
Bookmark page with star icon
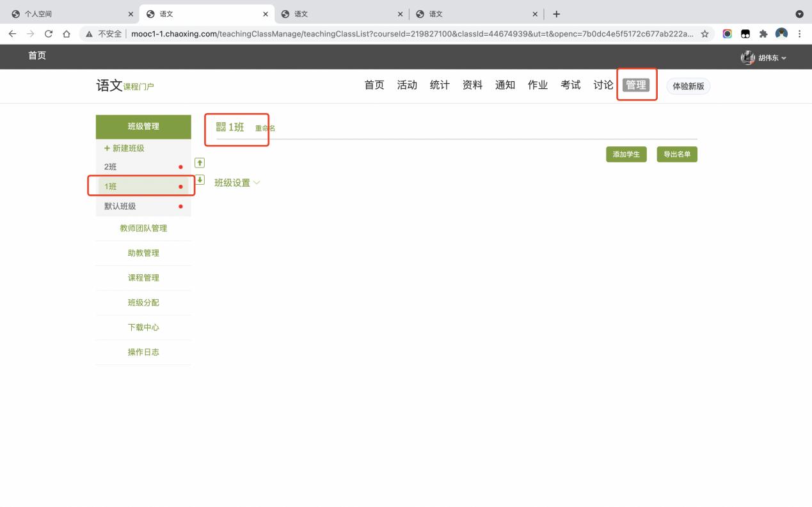tap(705, 34)
